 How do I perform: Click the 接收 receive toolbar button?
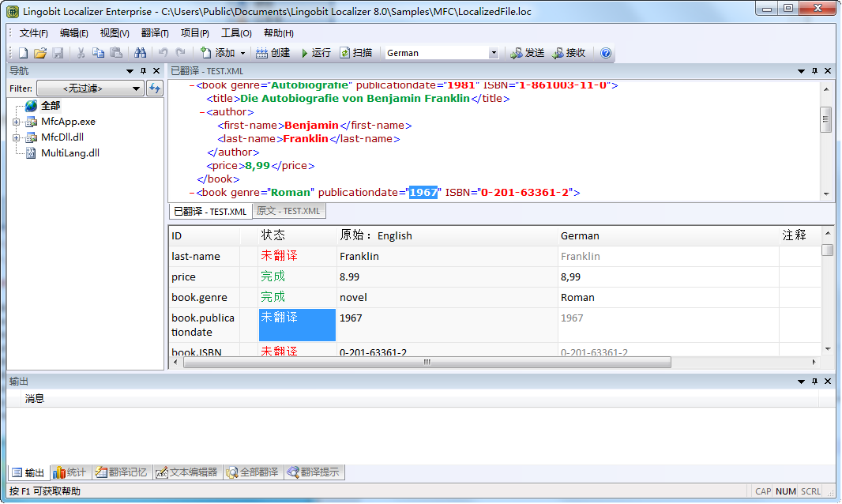pyautogui.click(x=569, y=53)
